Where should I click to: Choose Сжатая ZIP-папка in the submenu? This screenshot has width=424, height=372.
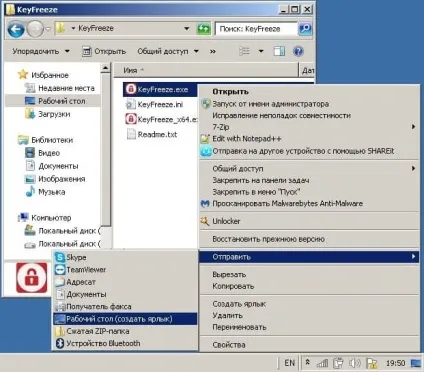(125, 331)
